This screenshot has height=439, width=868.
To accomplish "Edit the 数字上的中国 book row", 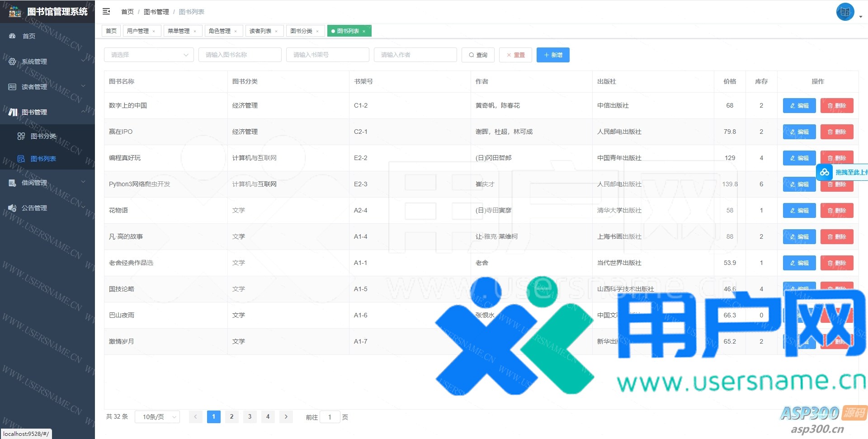I will 799,105.
